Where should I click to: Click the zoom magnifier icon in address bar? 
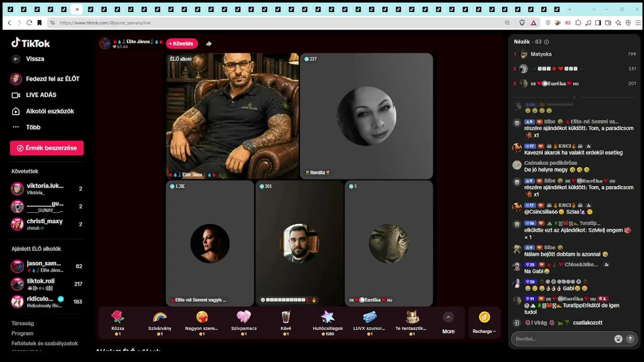[507, 23]
